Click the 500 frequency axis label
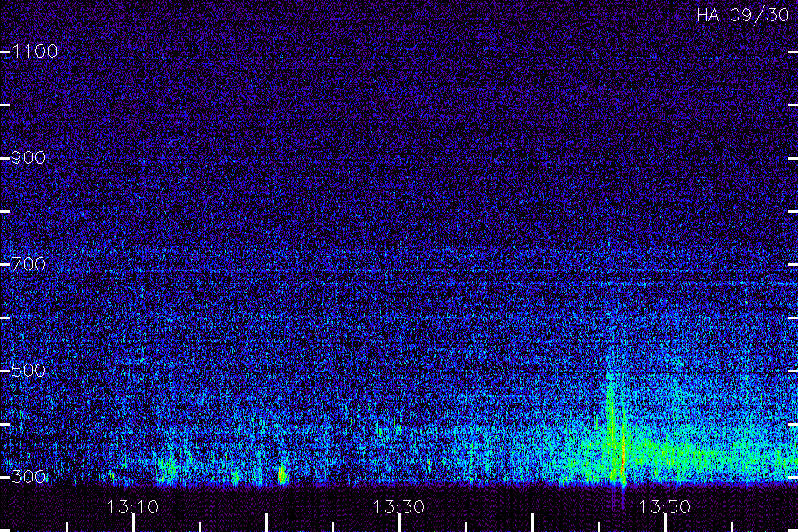 [x=28, y=370]
